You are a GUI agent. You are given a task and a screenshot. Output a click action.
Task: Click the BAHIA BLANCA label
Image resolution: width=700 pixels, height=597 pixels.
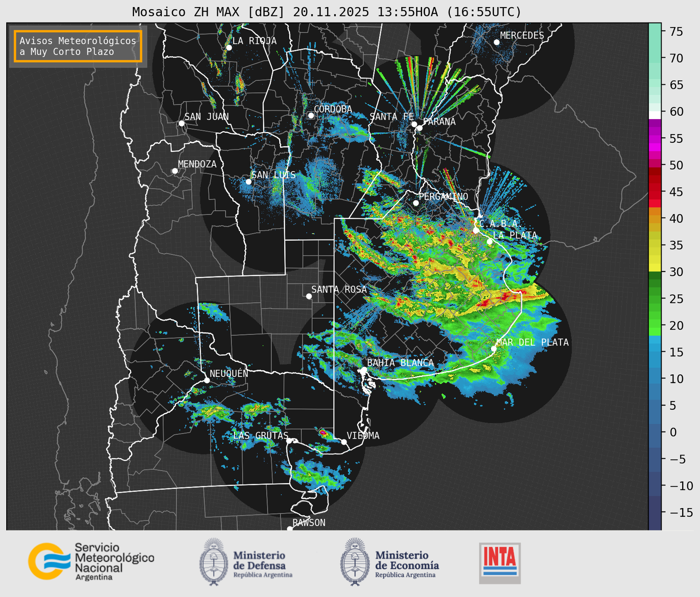click(400, 363)
